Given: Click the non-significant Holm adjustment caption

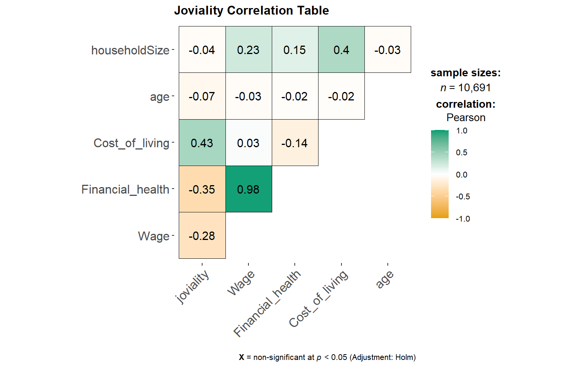Looking at the screenshot, I should 327,357.
